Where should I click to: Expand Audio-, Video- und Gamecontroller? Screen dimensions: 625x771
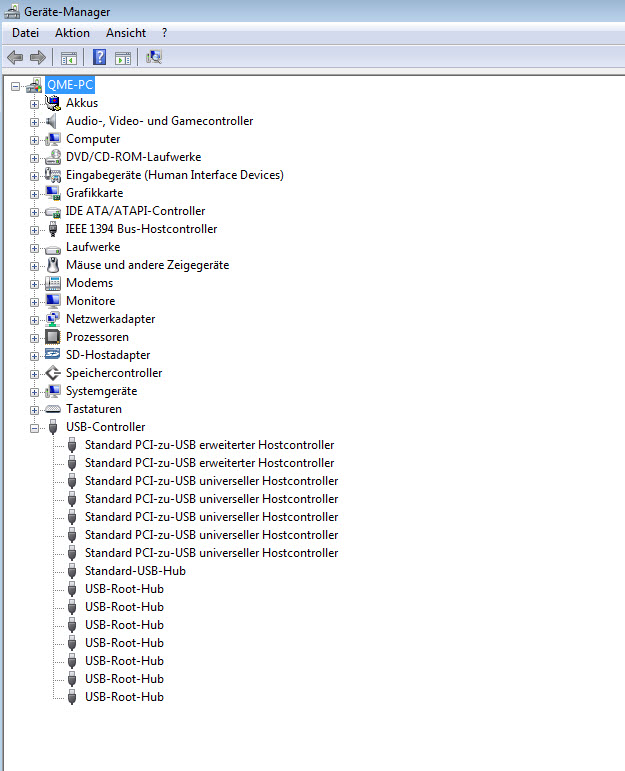pos(34,122)
